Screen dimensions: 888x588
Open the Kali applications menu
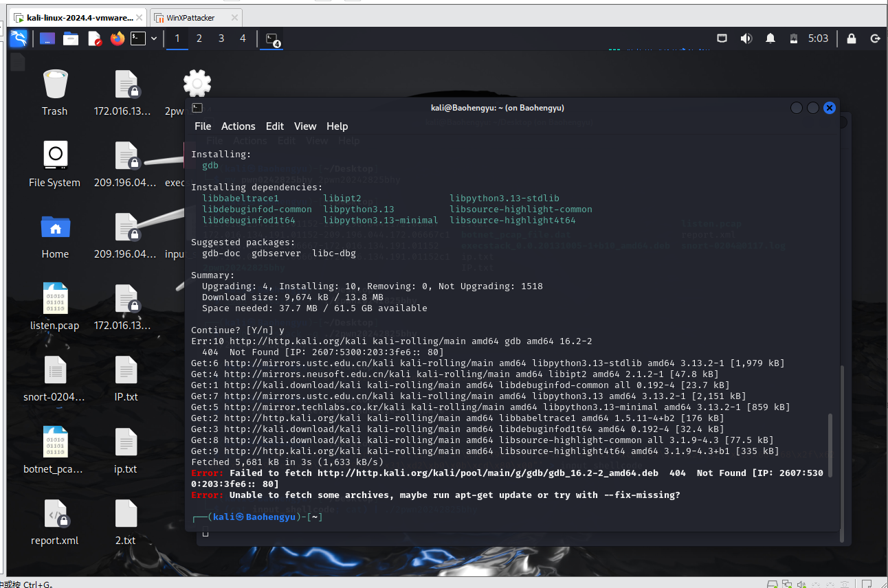(x=19, y=38)
